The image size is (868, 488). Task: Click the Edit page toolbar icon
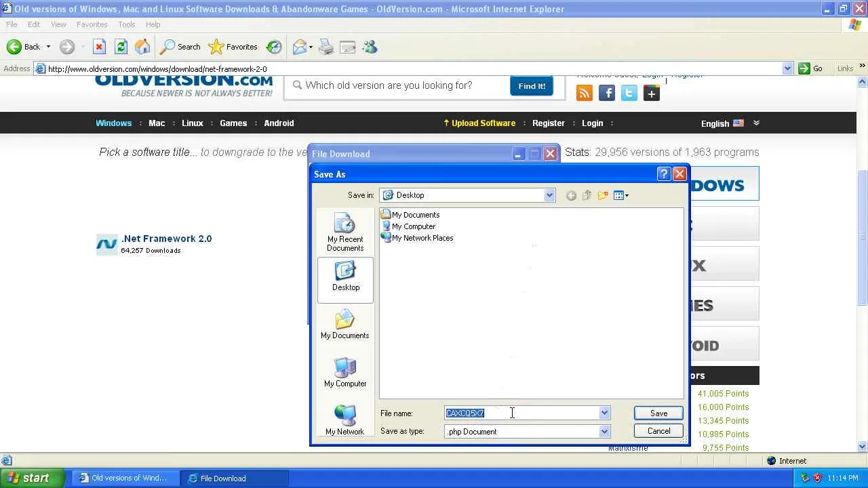pyautogui.click(x=348, y=47)
